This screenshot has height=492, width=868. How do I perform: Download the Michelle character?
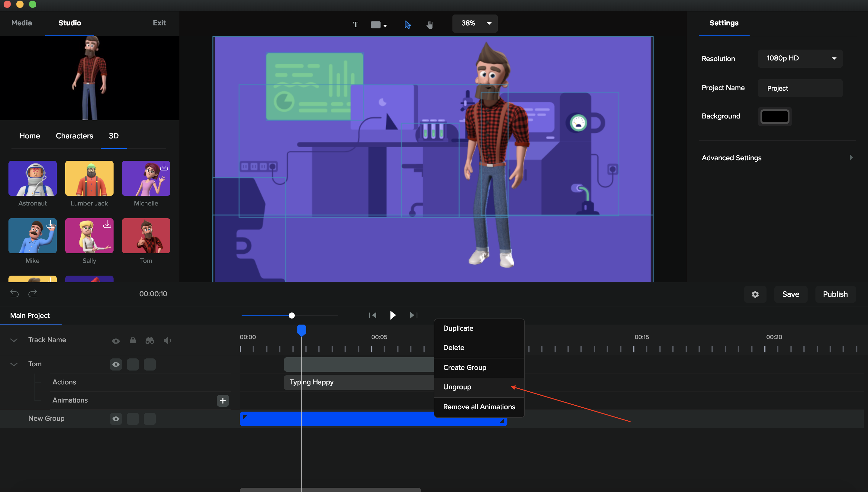pos(164,167)
